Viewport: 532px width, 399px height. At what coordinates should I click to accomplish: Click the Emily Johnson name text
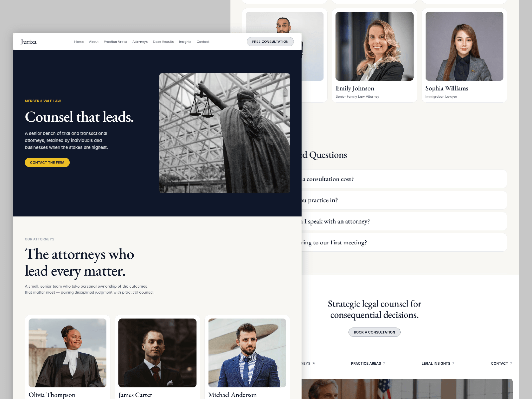(x=355, y=88)
